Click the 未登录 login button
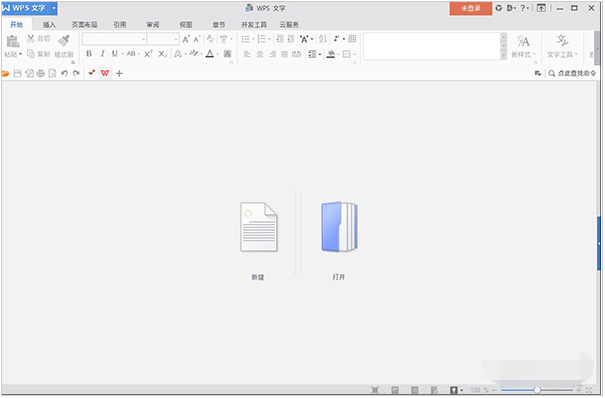This screenshot has height=398, width=605. pyautogui.click(x=471, y=8)
